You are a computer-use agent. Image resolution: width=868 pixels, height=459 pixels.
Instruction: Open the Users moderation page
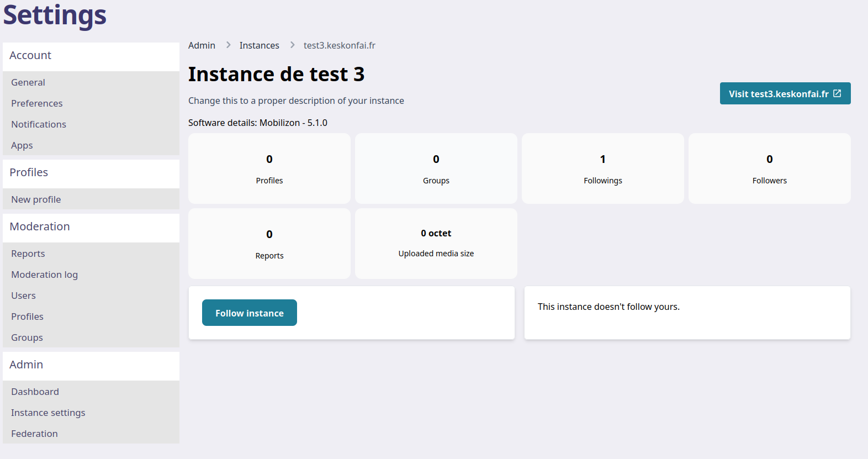23,296
